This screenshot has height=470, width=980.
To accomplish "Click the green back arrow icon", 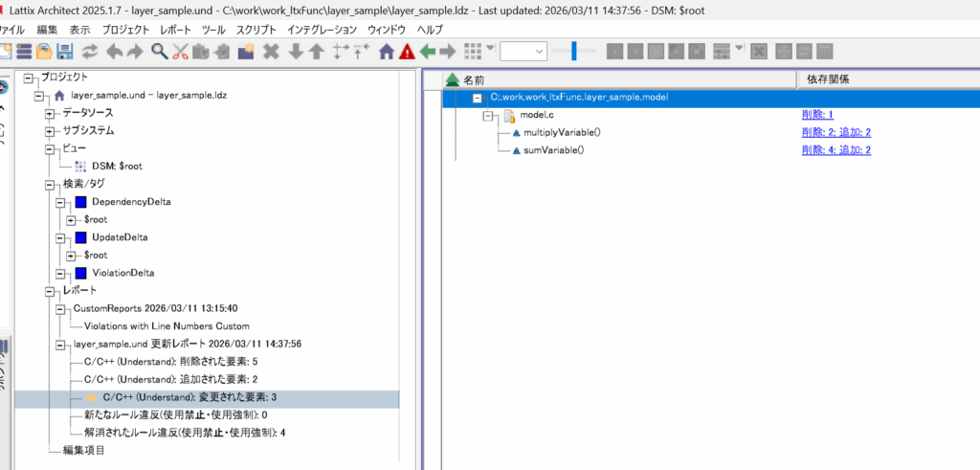I will 427,51.
